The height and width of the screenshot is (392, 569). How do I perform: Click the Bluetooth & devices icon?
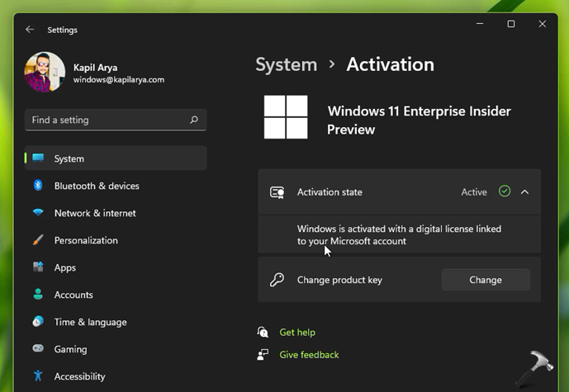pyautogui.click(x=38, y=186)
